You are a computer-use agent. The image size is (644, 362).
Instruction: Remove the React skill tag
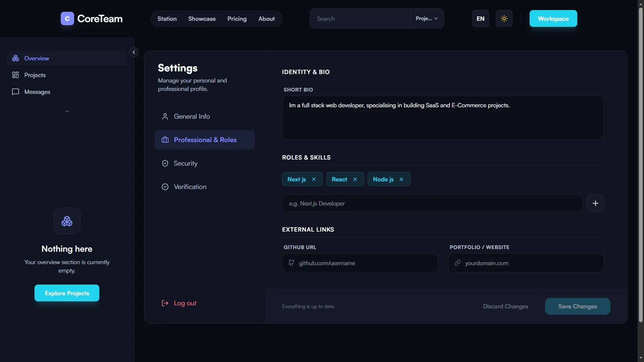[355, 179]
